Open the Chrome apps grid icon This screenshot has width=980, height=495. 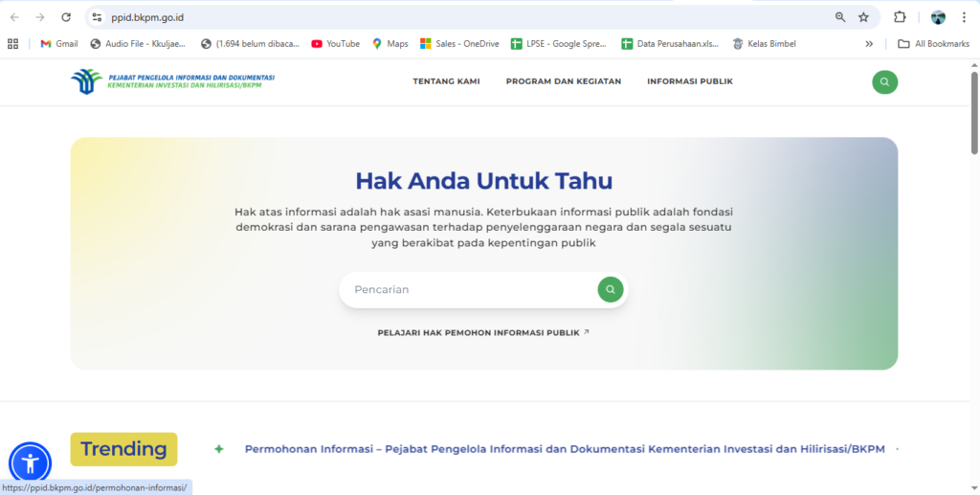pyautogui.click(x=13, y=43)
